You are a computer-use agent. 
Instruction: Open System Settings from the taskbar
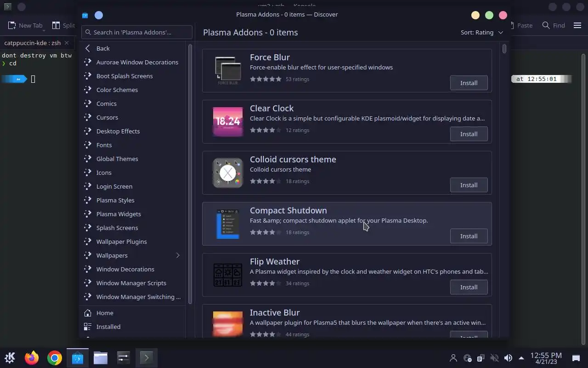pos(123,357)
